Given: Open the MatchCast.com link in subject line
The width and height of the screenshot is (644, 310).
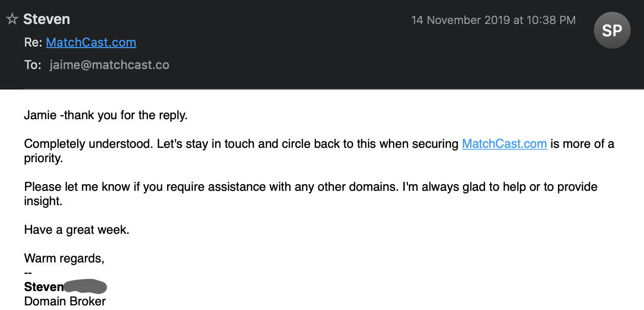Looking at the screenshot, I should (x=91, y=42).
